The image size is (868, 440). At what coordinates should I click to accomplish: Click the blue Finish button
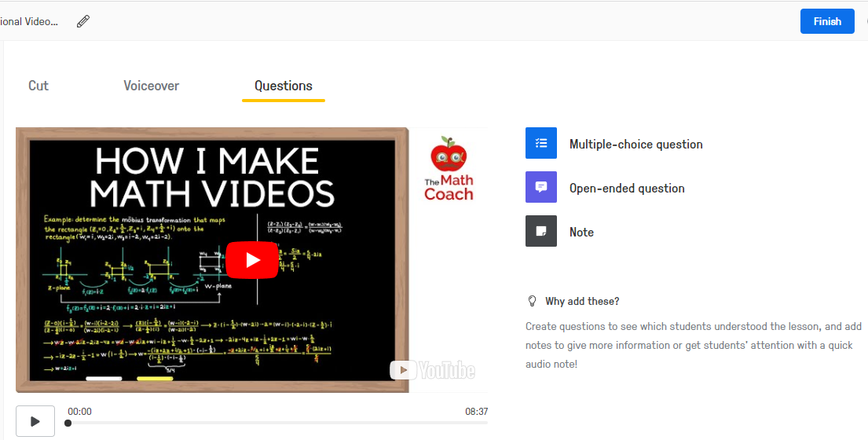[827, 21]
